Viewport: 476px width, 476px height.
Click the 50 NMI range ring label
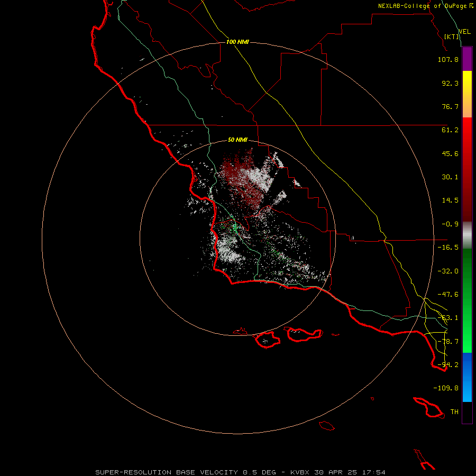[x=237, y=140]
